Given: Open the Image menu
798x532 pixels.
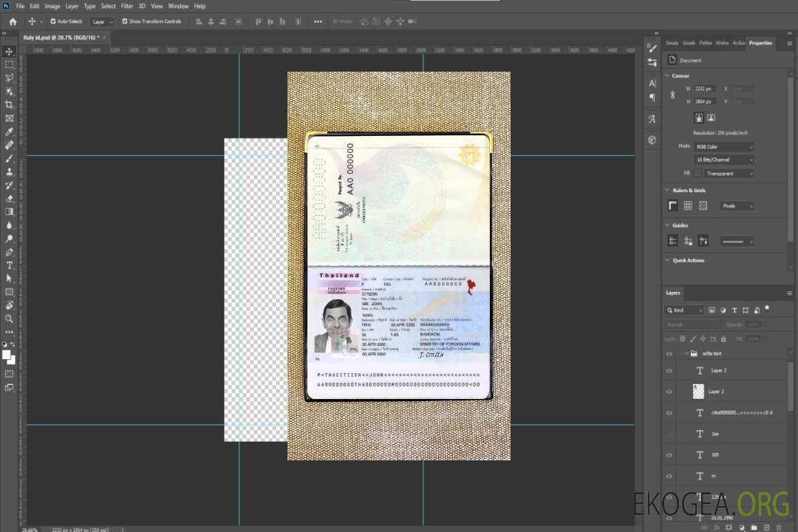Looking at the screenshot, I should pos(52,6).
